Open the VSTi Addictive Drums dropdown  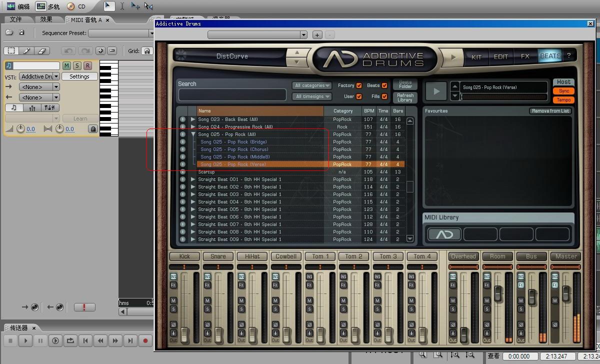click(39, 76)
